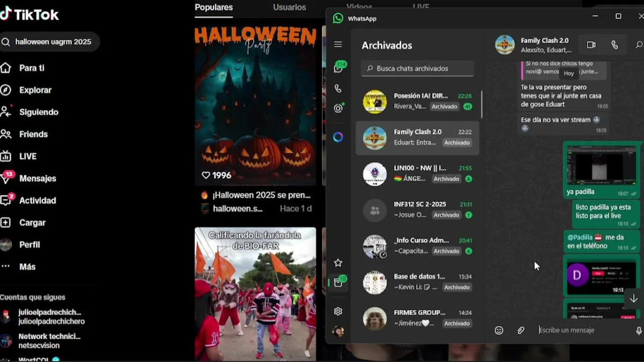
Task: Open TikTok Perfil page
Action: coord(29,245)
